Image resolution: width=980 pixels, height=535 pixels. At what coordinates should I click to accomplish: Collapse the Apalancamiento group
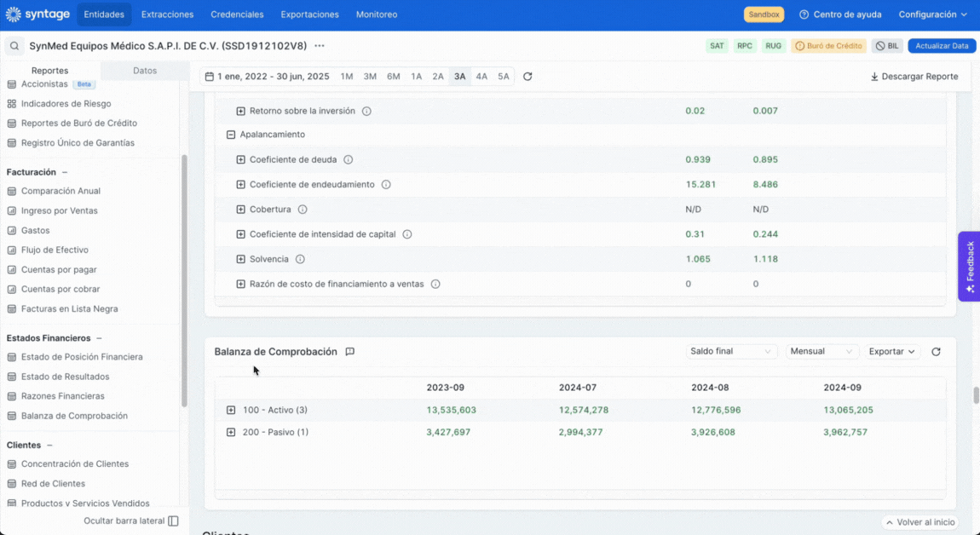click(231, 135)
